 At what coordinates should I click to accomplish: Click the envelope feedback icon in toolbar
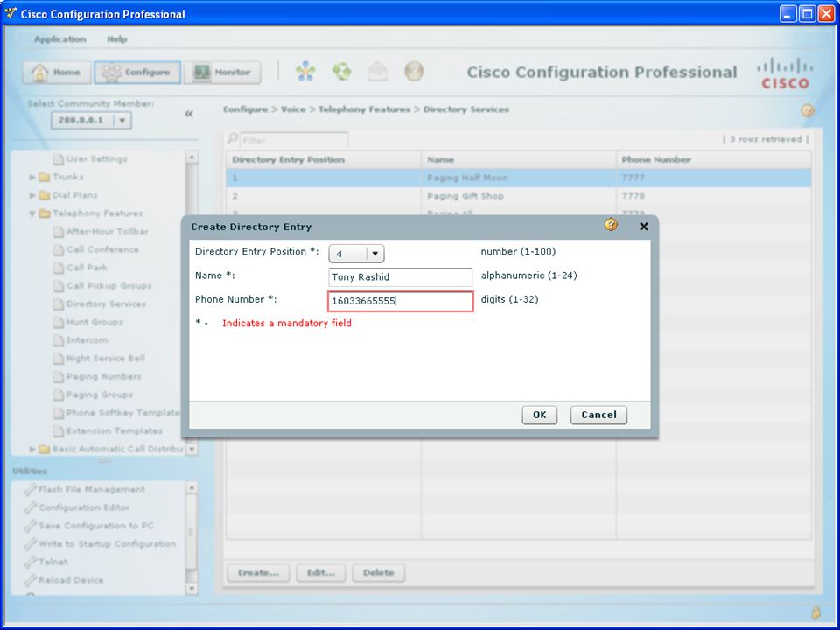pos(378,71)
